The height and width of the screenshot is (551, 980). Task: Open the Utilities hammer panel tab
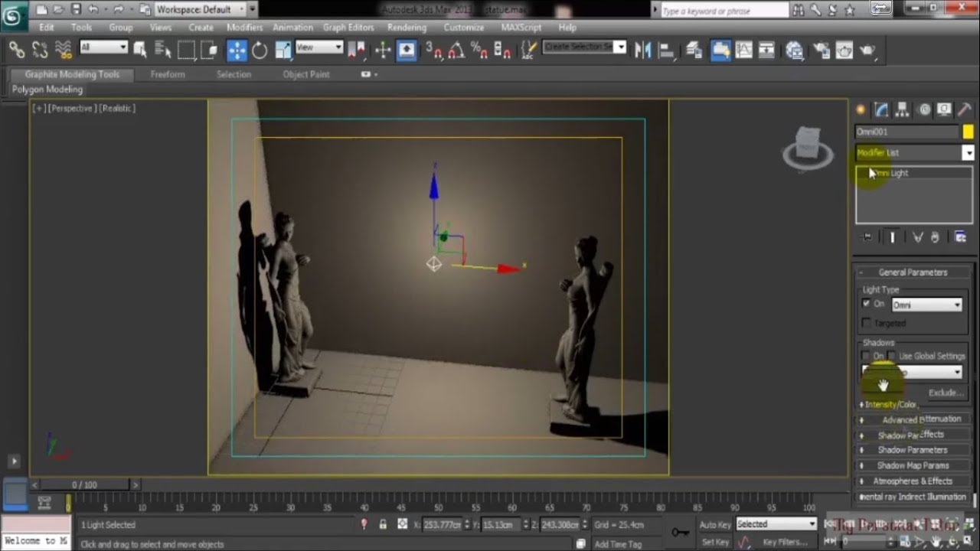(x=964, y=109)
